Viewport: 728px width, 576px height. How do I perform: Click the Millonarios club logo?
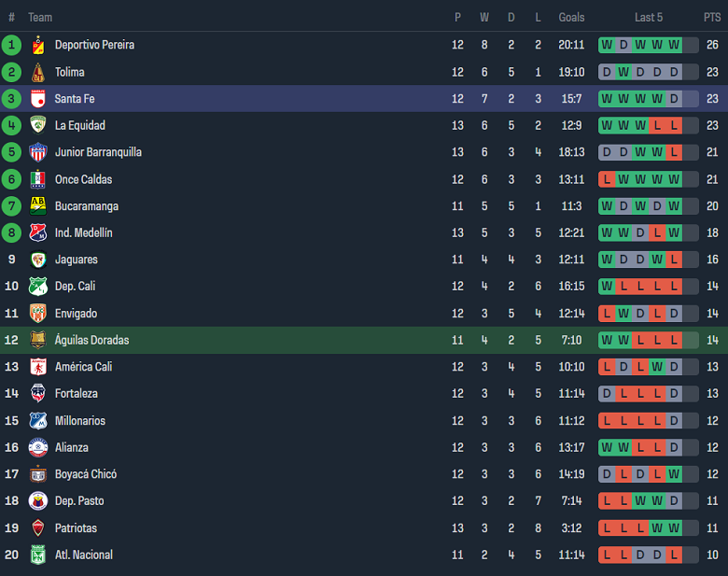[x=38, y=421]
